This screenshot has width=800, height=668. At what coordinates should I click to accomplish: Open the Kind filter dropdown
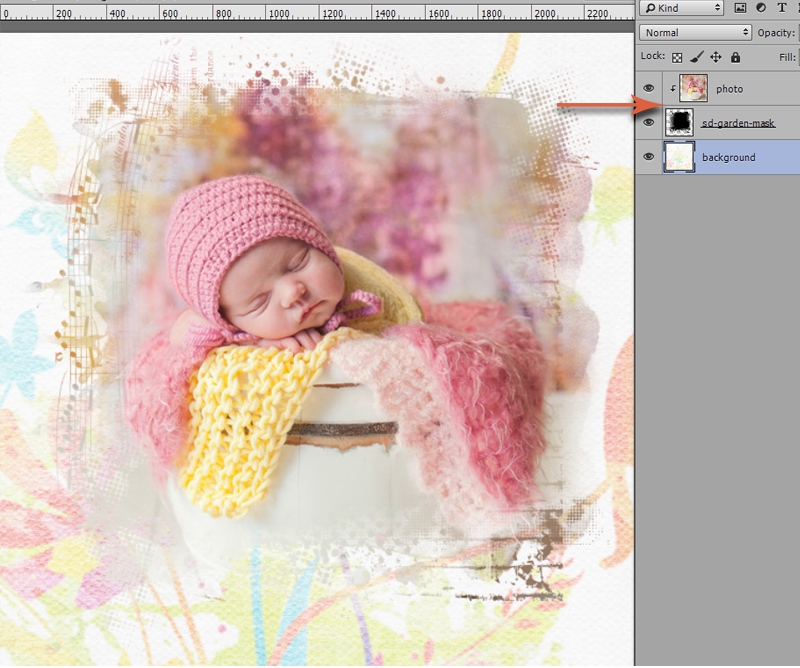682,8
